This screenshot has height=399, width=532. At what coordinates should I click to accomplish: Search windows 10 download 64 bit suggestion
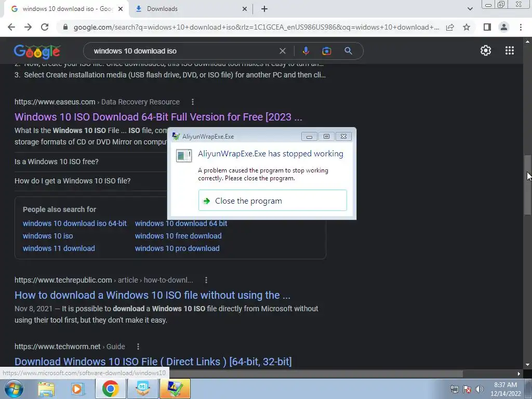(181, 223)
